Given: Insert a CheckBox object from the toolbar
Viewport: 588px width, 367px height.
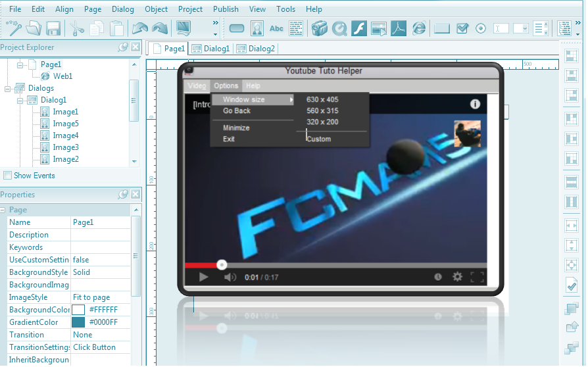Looking at the screenshot, I should (462, 28).
